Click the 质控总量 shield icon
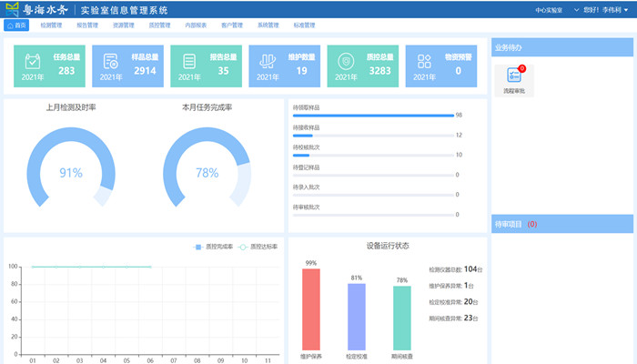 point(346,62)
